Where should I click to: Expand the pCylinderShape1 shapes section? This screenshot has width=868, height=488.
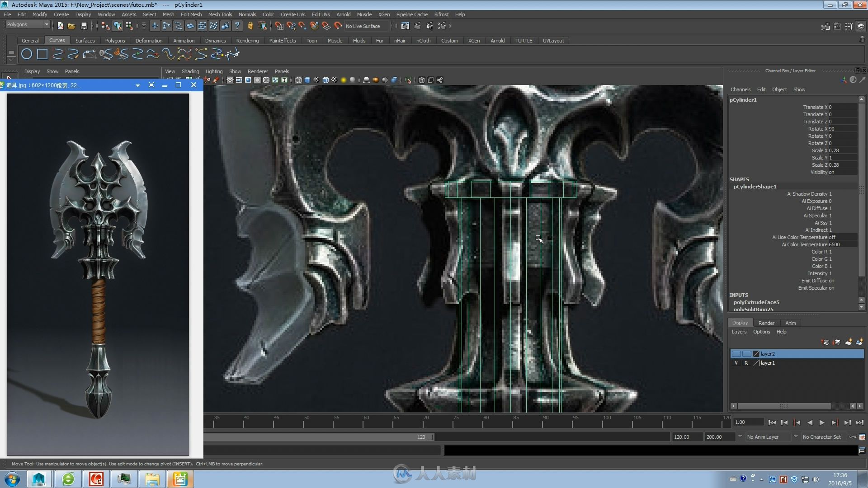click(x=754, y=187)
